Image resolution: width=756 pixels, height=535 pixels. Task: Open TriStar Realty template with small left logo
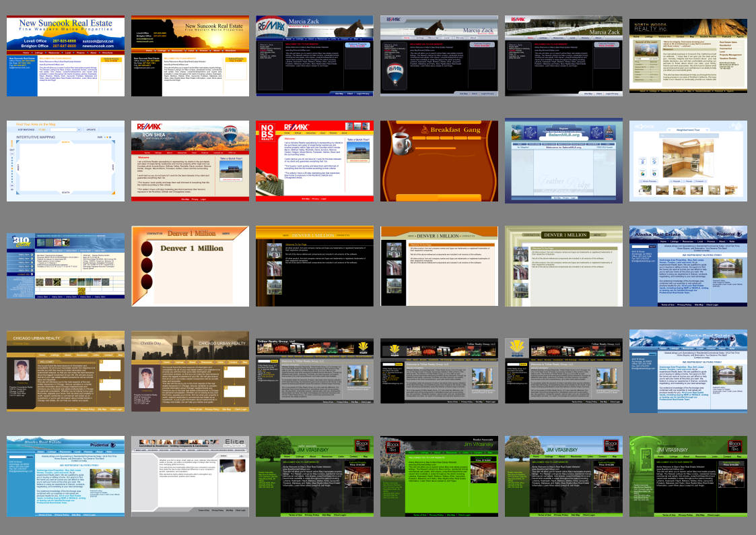pos(439,371)
